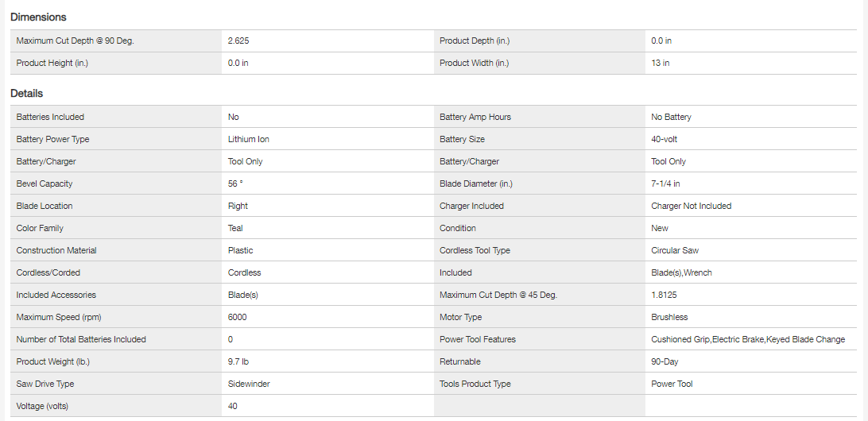Select the Maximum Cut Depth @ 90 Deg. label
Image resolution: width=868 pixels, height=421 pixels.
tap(75, 41)
